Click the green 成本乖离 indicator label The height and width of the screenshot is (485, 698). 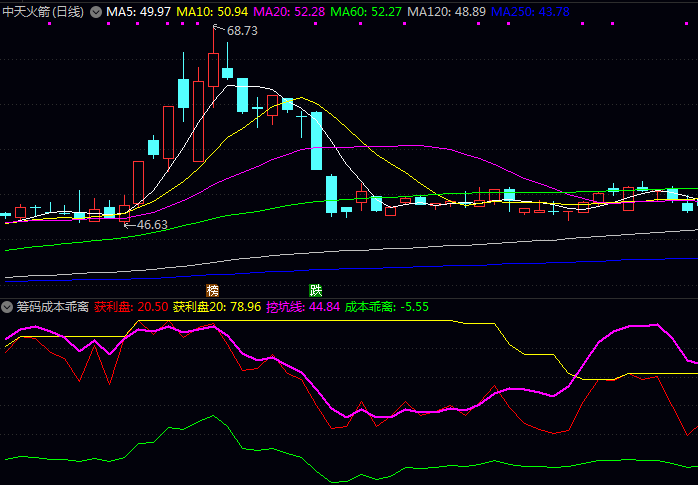tap(386, 306)
